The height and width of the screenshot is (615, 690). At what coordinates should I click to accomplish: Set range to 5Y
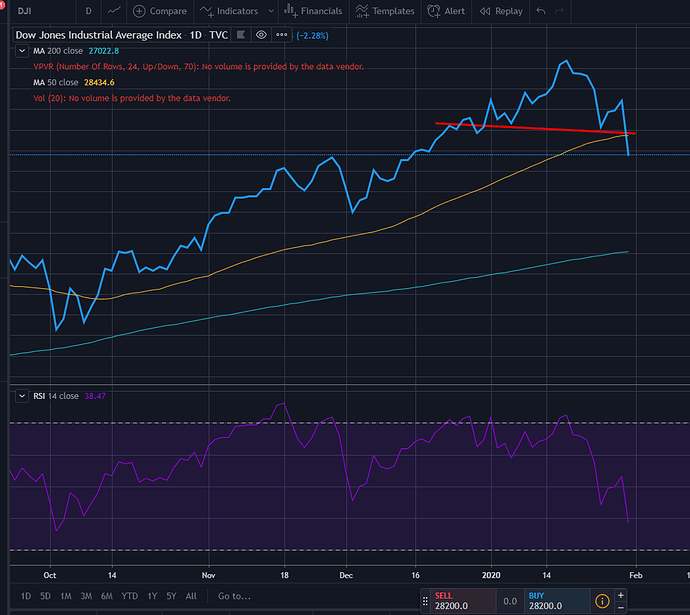pos(171,596)
